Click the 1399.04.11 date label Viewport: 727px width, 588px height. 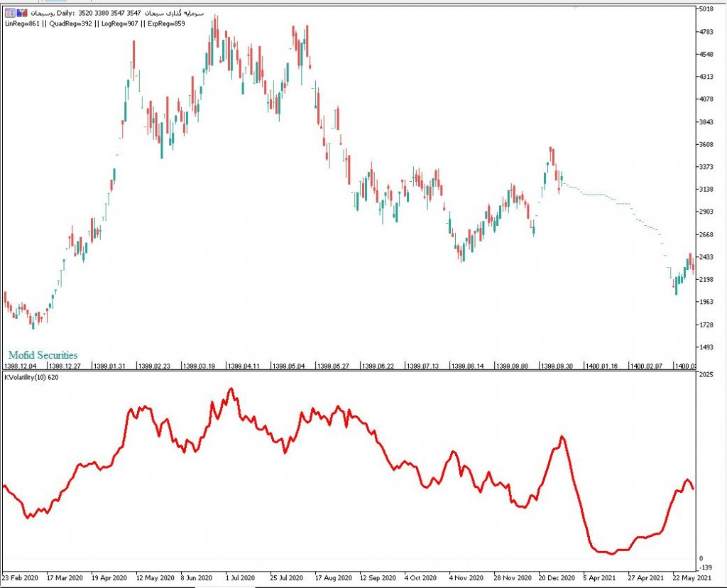244,366
